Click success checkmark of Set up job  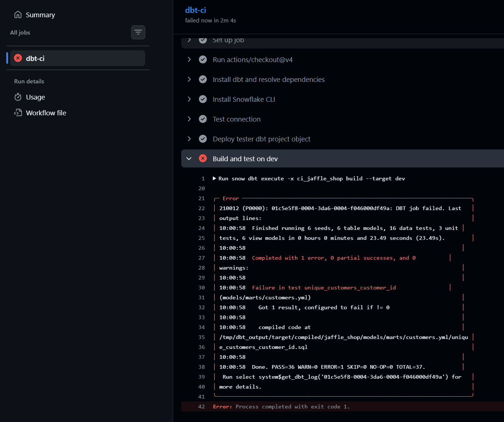point(203,40)
